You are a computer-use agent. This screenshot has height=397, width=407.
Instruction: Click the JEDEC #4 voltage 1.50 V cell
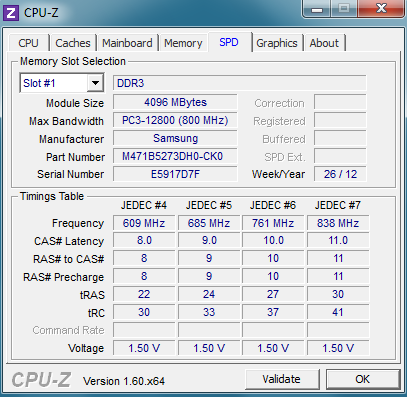point(144,348)
